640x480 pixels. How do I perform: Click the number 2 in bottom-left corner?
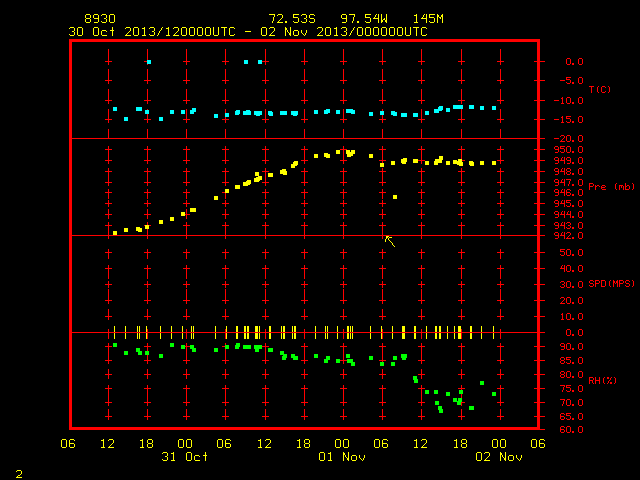tap(19, 474)
